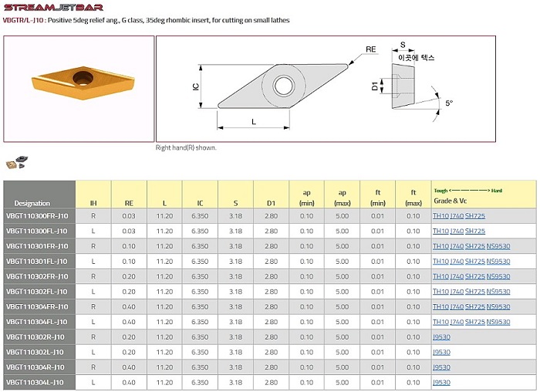Open J9530 grade link for VBGT110302R-J10
Viewport: 540px width, 392px height.
pos(441,337)
